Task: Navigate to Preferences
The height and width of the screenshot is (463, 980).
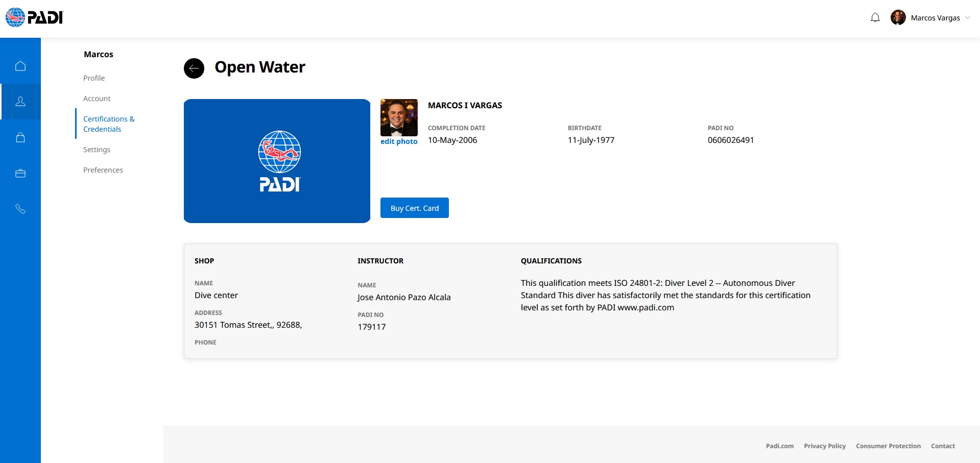Action: (x=103, y=170)
